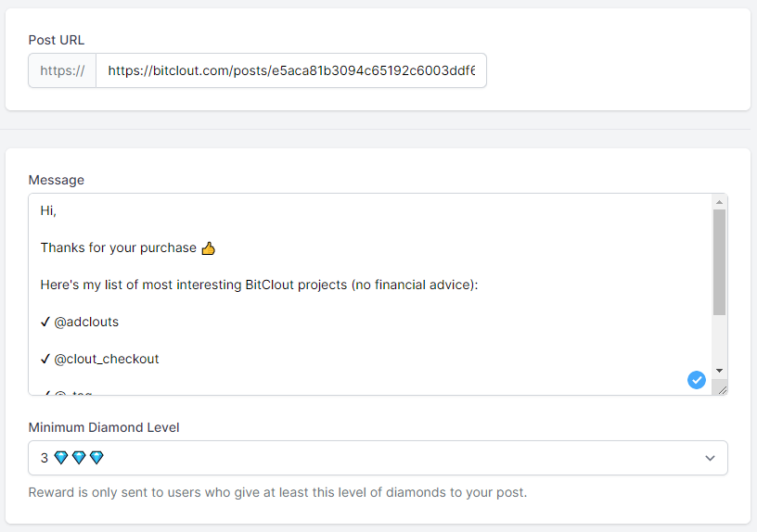
Task: Click the Message scrollbar down arrow
Action: 719,371
